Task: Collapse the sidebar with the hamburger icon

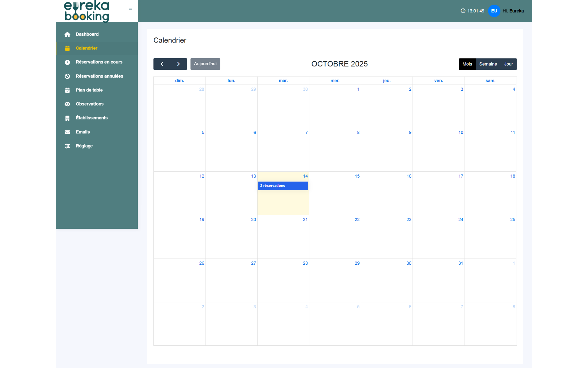Action: 129,10
